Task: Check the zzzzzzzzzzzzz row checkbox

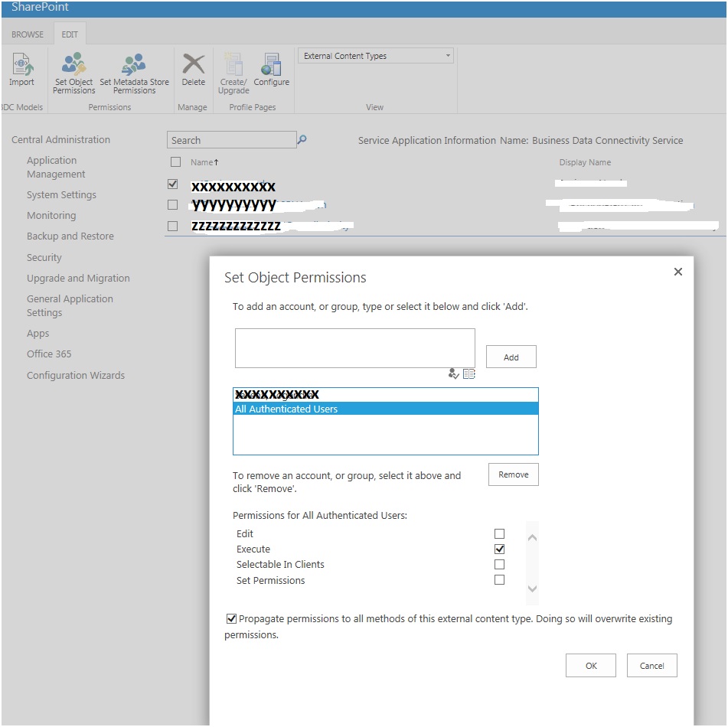Action: 173,226
